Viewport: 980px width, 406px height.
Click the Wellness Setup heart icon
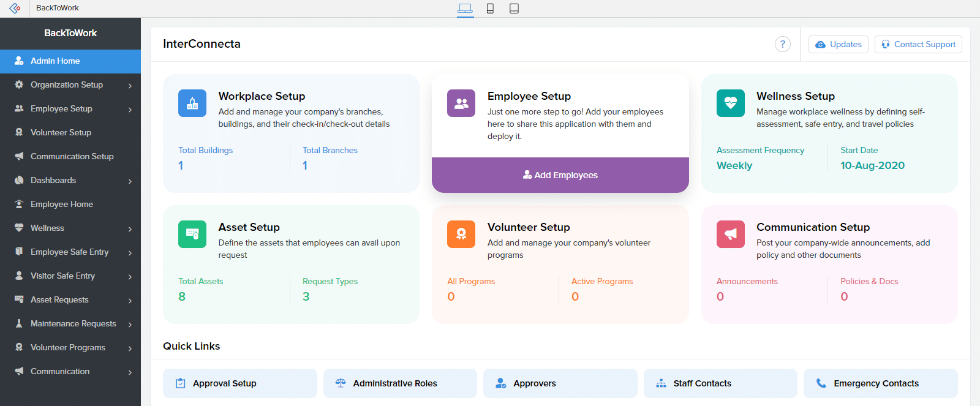pyautogui.click(x=731, y=103)
